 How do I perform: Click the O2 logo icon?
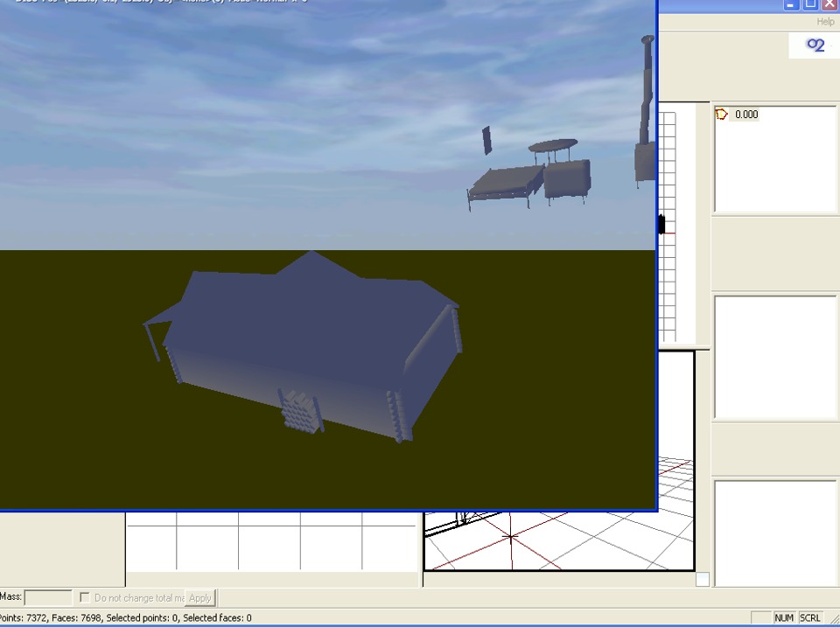coord(815,45)
